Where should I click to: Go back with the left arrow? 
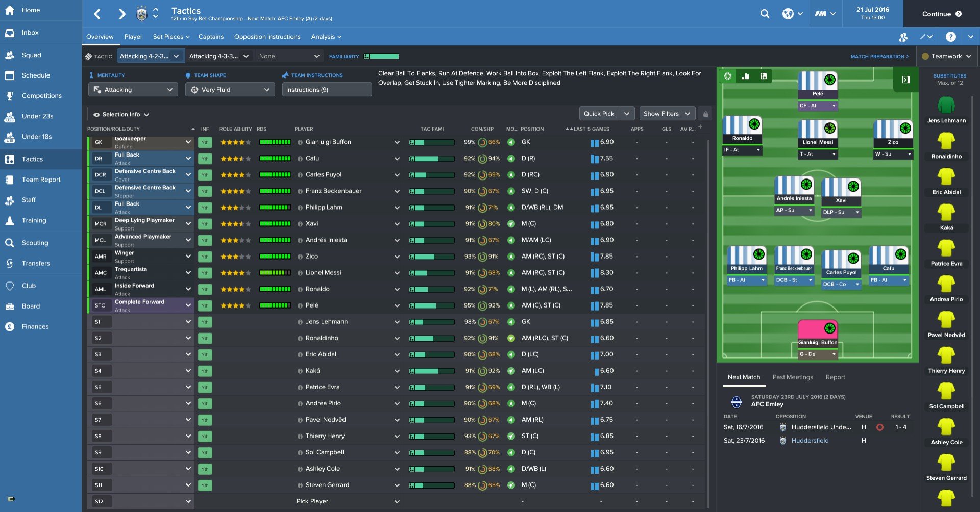click(97, 14)
